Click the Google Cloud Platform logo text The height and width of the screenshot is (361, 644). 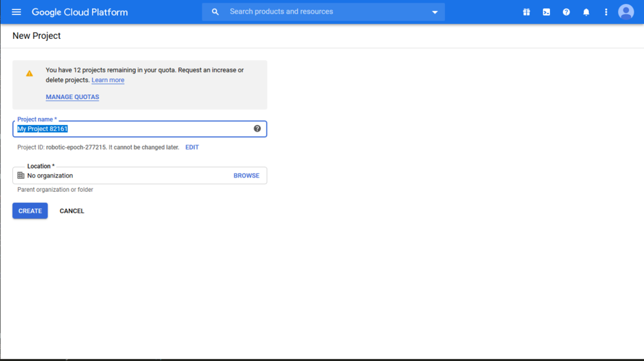(x=80, y=12)
